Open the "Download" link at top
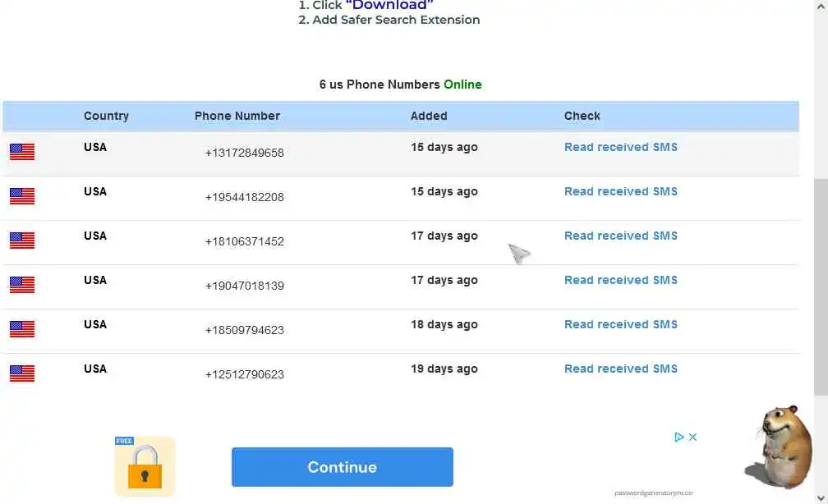This screenshot has height=504, width=828. click(x=389, y=6)
